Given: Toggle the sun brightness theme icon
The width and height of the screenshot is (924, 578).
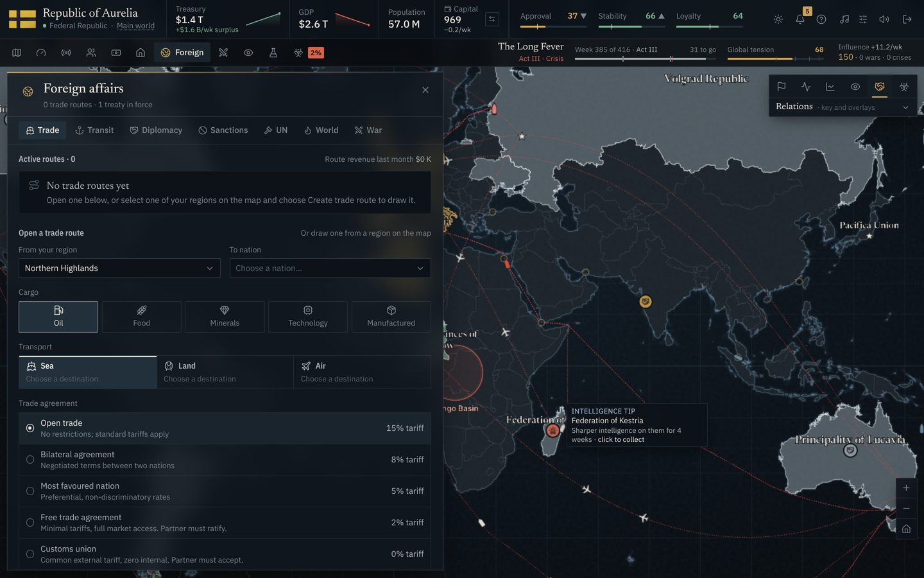Looking at the screenshot, I should click(x=778, y=19).
